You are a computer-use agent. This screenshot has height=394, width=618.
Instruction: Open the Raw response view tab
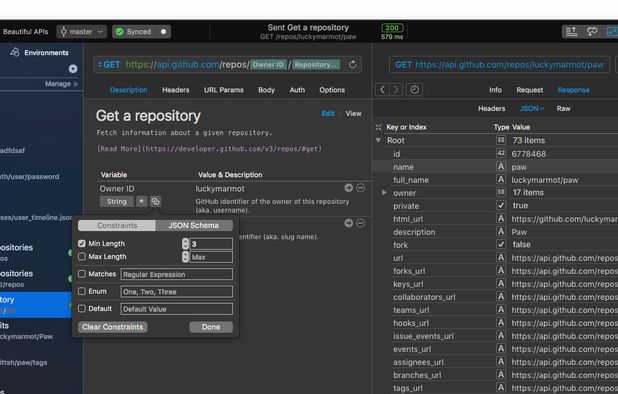click(x=563, y=109)
